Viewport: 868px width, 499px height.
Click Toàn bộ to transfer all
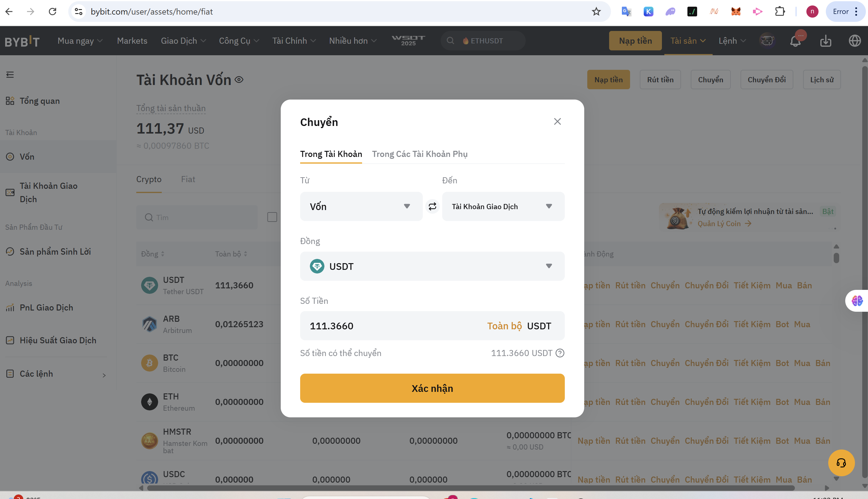point(504,326)
